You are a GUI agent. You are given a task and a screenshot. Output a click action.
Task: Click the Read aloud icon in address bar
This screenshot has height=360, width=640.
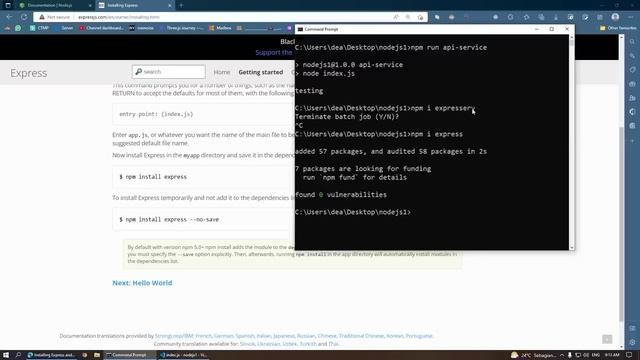[x=396, y=17]
